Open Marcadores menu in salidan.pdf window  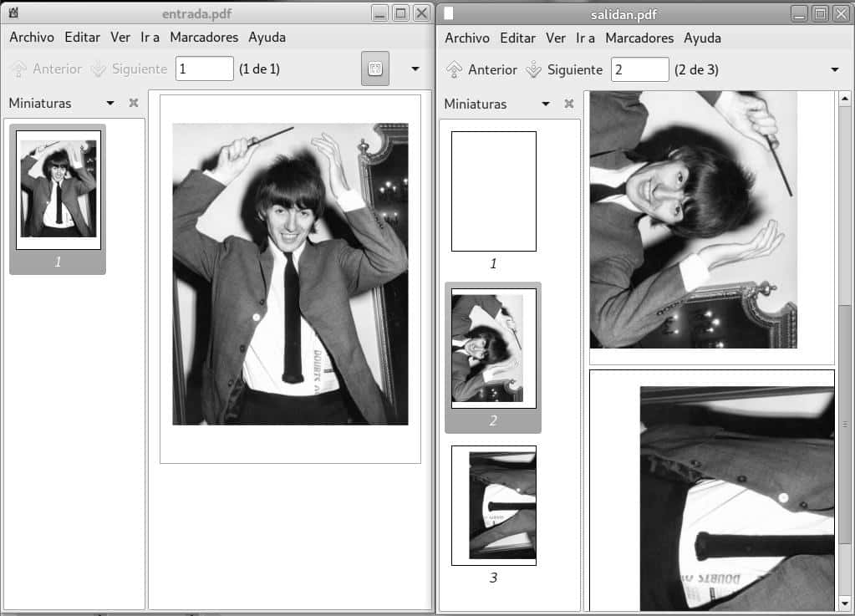(x=639, y=38)
